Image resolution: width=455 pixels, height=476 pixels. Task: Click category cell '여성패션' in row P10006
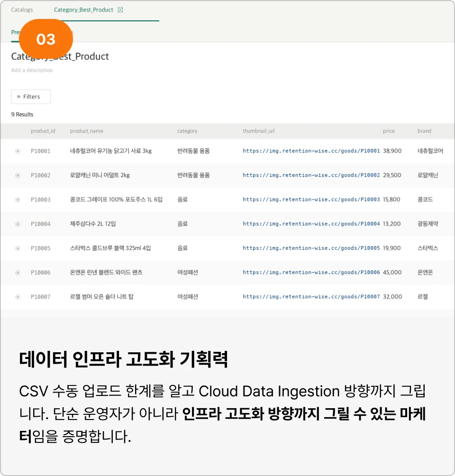[x=188, y=272]
